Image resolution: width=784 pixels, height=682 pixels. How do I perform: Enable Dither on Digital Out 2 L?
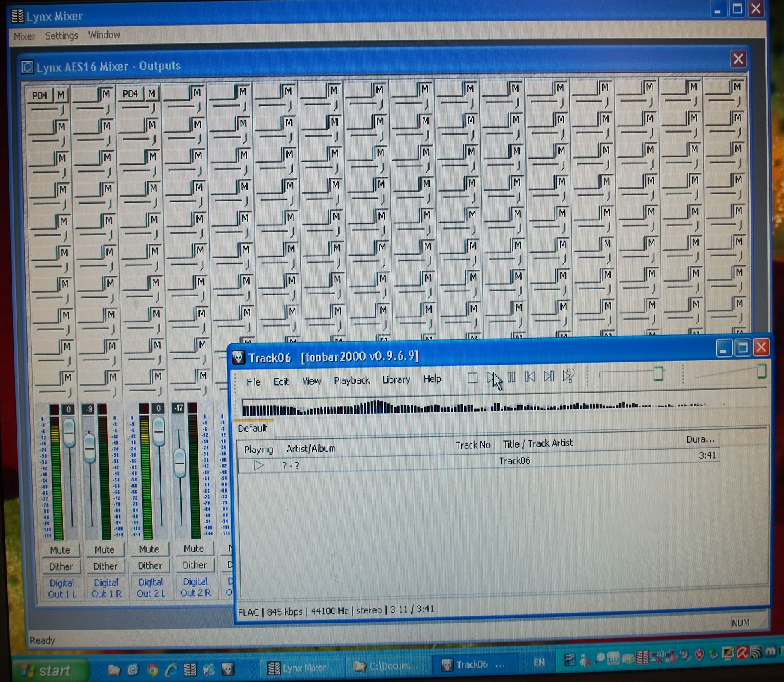tap(150, 566)
